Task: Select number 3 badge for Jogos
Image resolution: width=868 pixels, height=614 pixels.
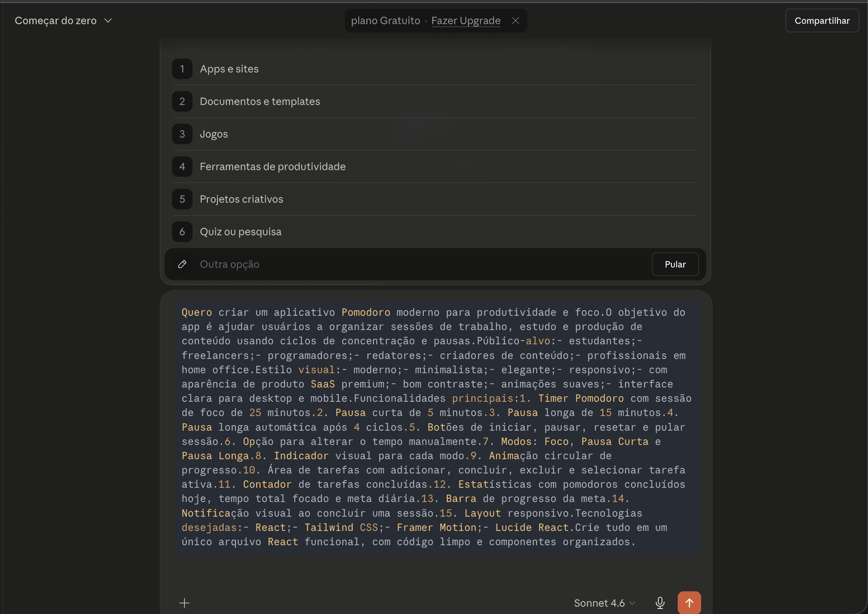Action: click(182, 134)
